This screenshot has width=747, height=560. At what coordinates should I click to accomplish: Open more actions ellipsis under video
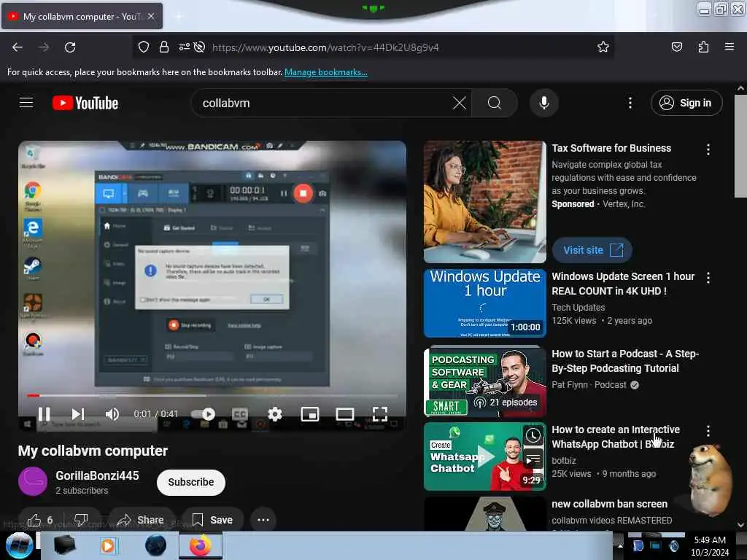coord(263,520)
